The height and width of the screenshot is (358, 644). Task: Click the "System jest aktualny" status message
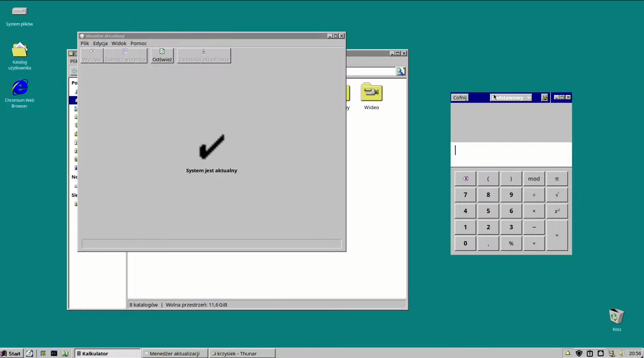pyautogui.click(x=211, y=170)
